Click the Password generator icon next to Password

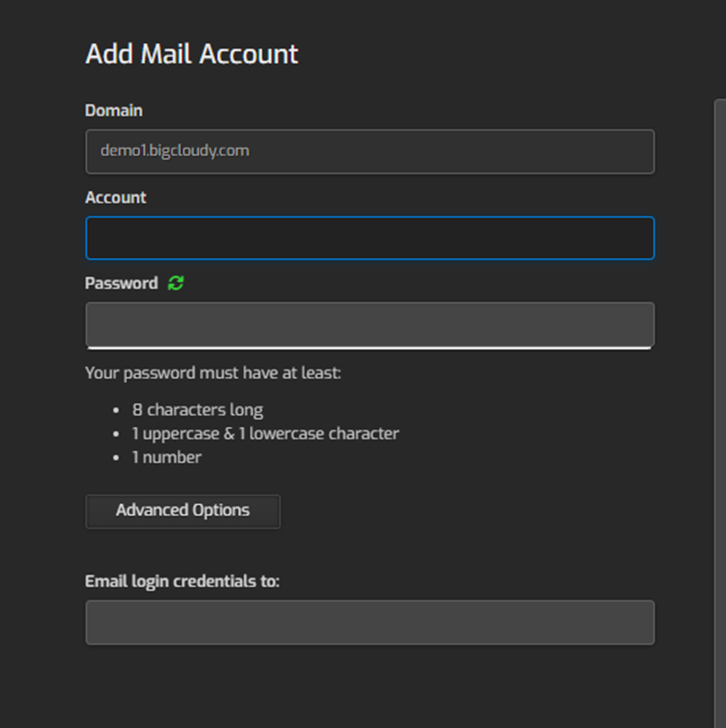(175, 283)
